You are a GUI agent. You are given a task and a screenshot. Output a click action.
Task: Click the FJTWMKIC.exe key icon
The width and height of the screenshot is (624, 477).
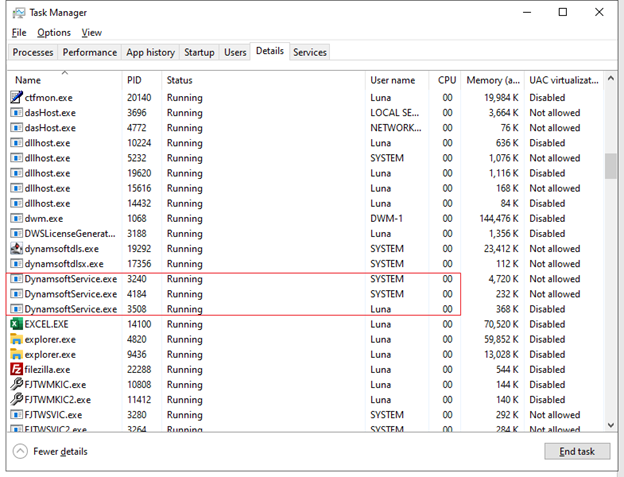click(x=16, y=384)
